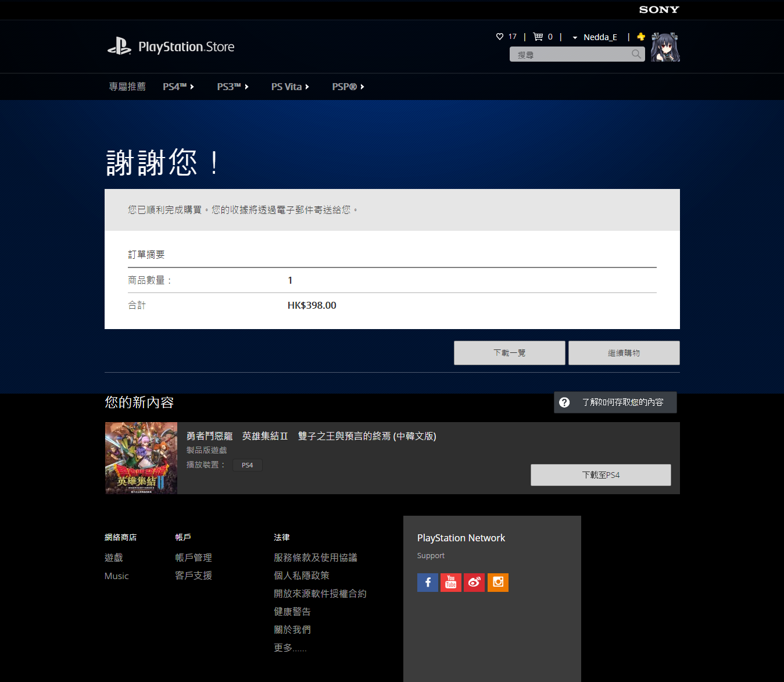Open the YouTube social icon
Screen dimensions: 784x682
coord(451,583)
